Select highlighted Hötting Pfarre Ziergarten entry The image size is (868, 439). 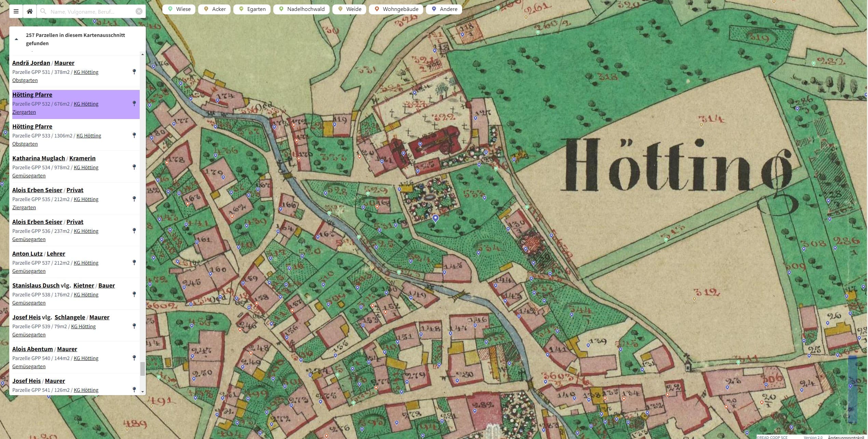[x=32, y=95]
